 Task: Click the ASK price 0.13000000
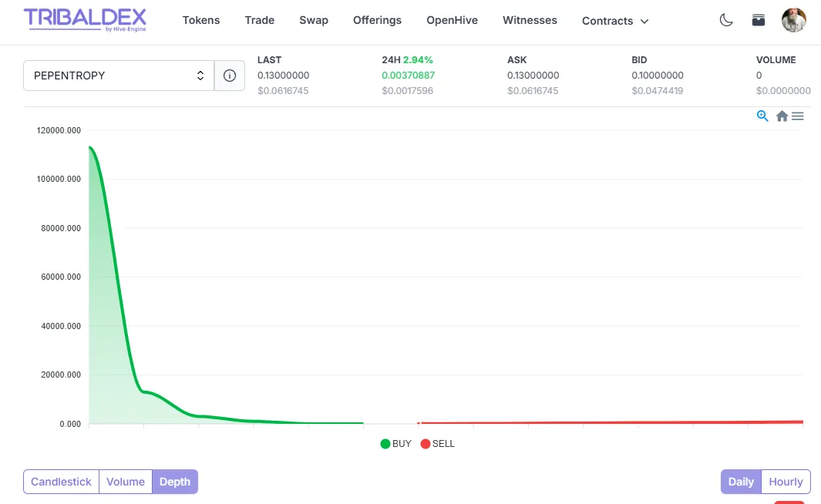(533, 76)
